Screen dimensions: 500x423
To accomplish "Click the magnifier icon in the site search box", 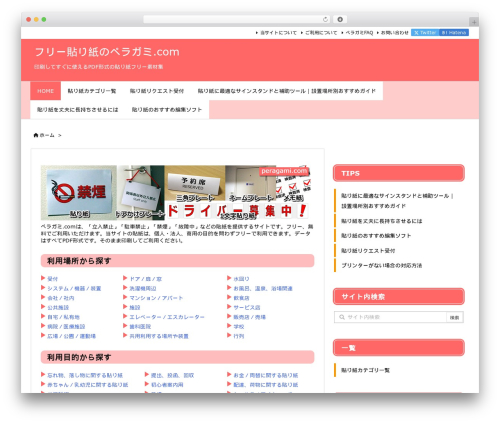I will click(342, 317).
